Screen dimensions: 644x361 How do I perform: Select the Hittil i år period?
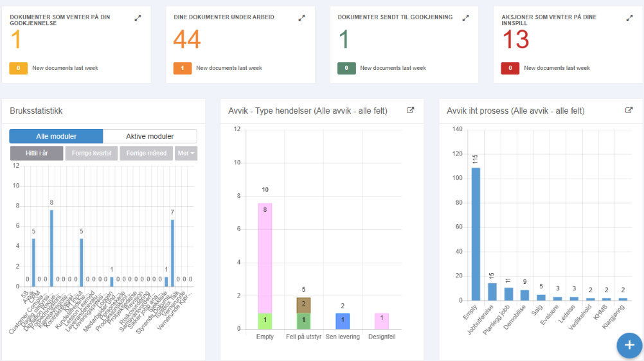[37, 153]
